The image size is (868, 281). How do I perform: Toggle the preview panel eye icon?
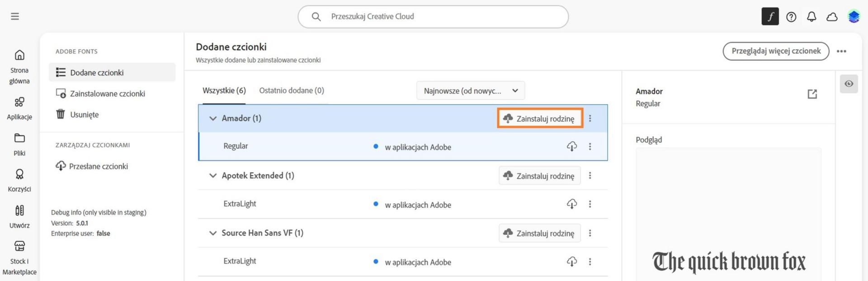coord(849,84)
